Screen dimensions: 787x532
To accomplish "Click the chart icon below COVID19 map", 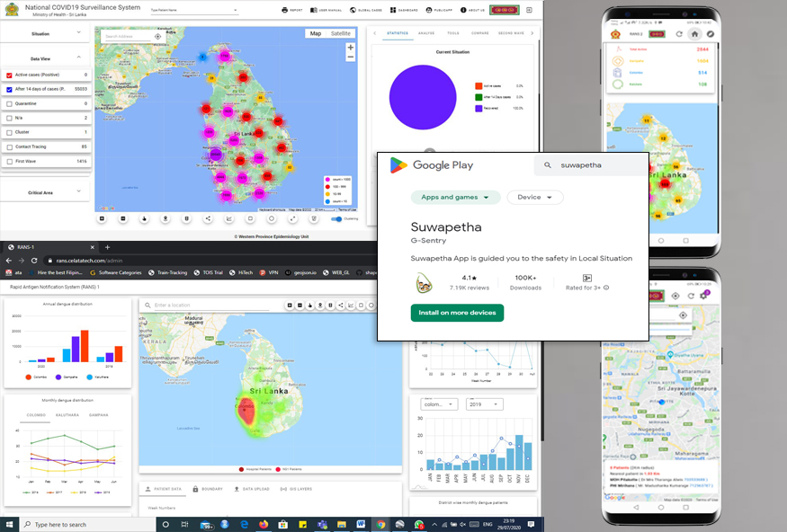I will pos(228,218).
